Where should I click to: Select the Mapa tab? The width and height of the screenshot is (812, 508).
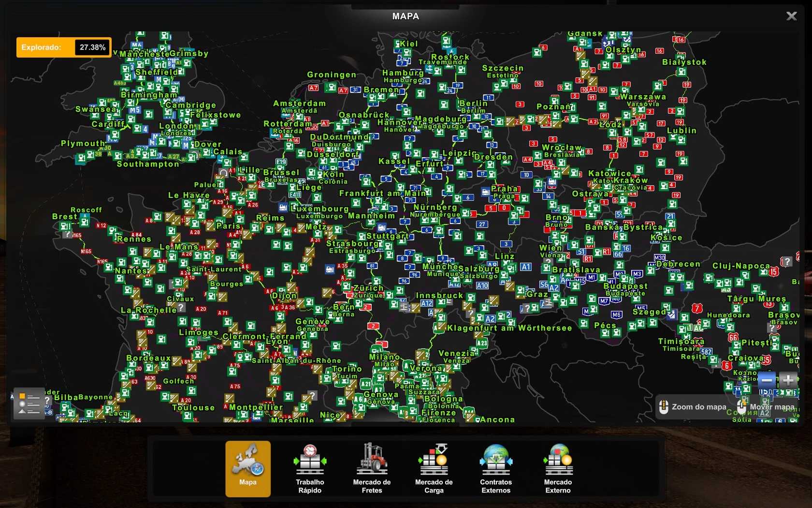click(248, 468)
